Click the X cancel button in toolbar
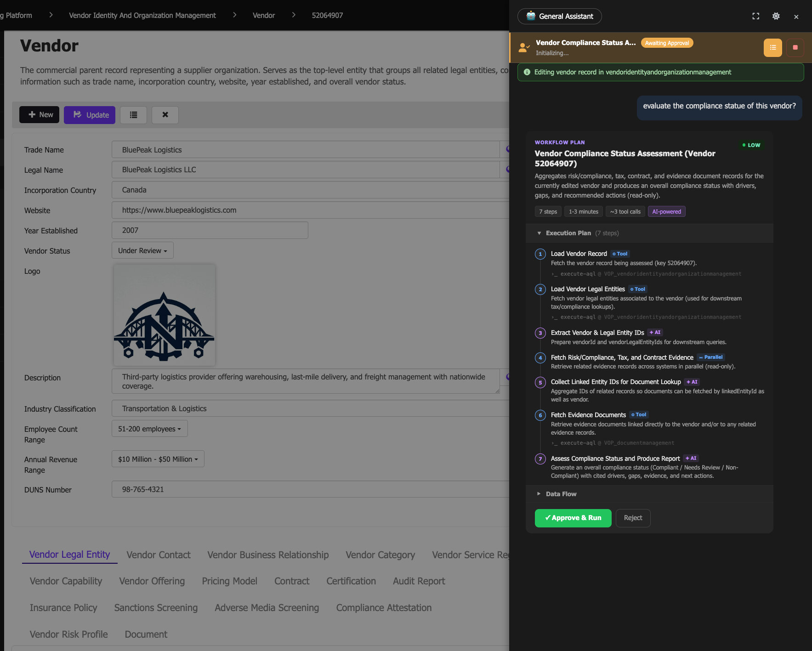The image size is (812, 651). point(165,115)
